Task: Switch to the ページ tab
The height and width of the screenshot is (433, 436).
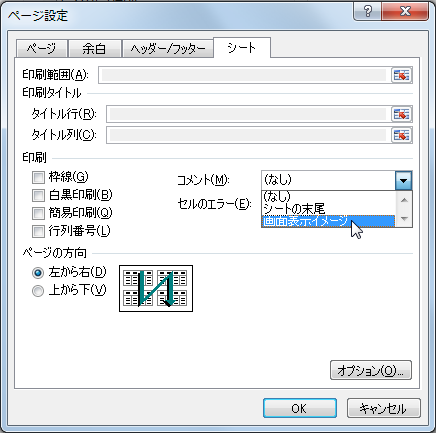Action: click(42, 49)
